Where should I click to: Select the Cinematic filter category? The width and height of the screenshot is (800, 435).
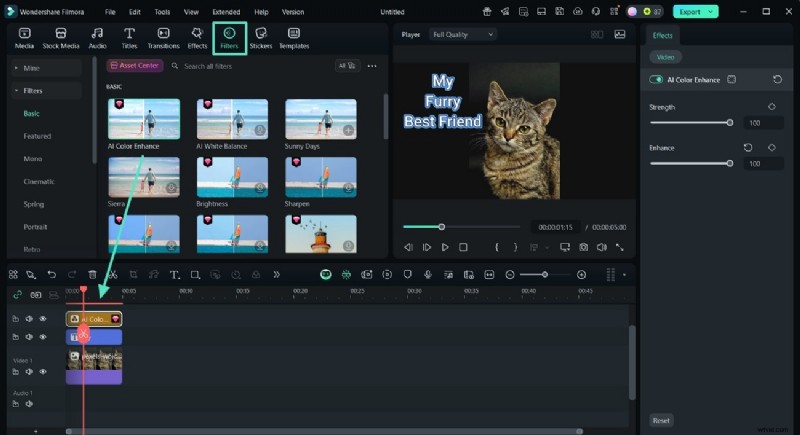coord(41,181)
